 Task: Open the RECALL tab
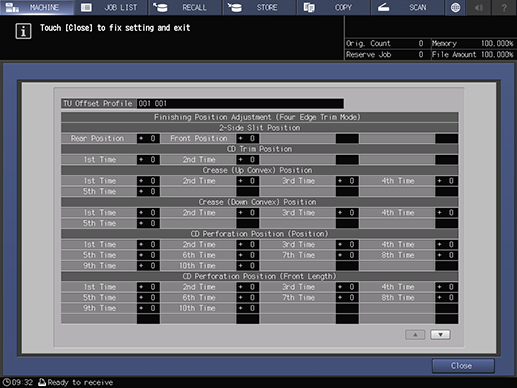pos(185,7)
